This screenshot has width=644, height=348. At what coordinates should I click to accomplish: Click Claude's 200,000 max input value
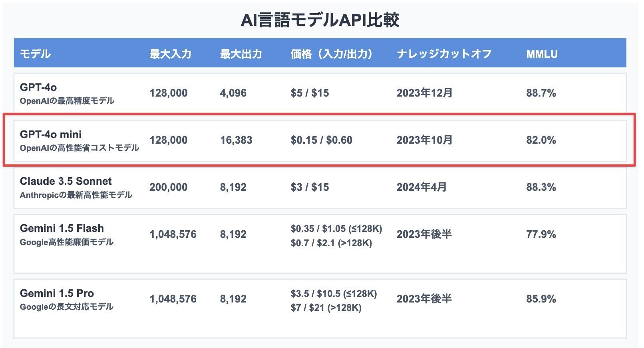pos(168,187)
